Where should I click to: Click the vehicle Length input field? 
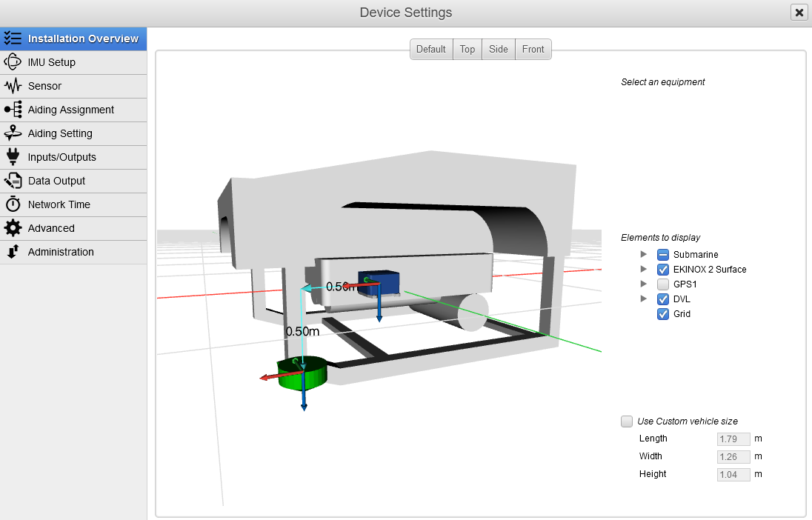[x=733, y=439]
